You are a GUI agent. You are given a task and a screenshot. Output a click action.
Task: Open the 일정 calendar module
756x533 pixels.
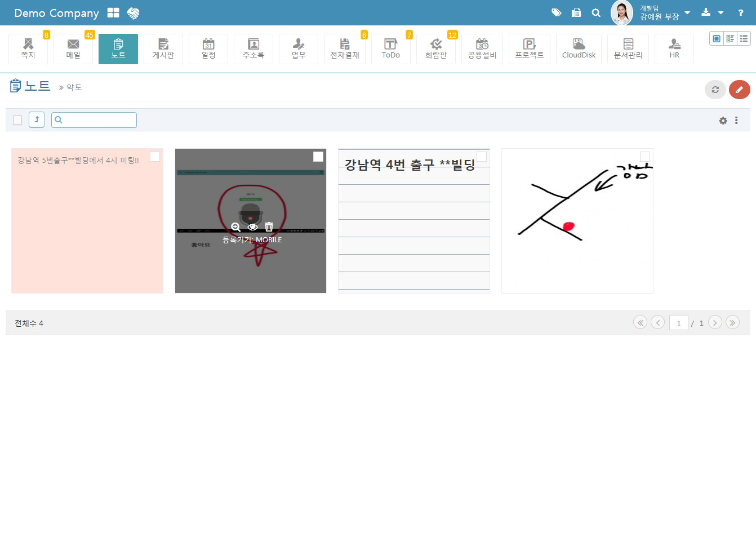[208, 49]
